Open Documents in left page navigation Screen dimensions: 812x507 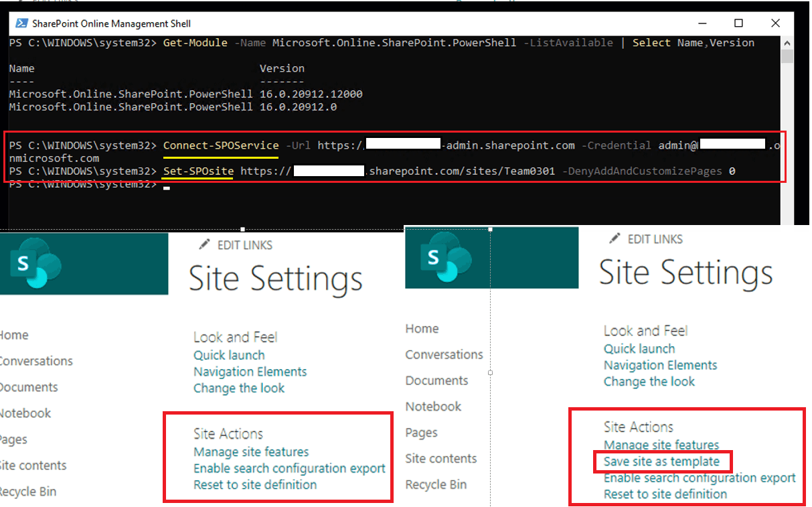pyautogui.click(x=29, y=387)
